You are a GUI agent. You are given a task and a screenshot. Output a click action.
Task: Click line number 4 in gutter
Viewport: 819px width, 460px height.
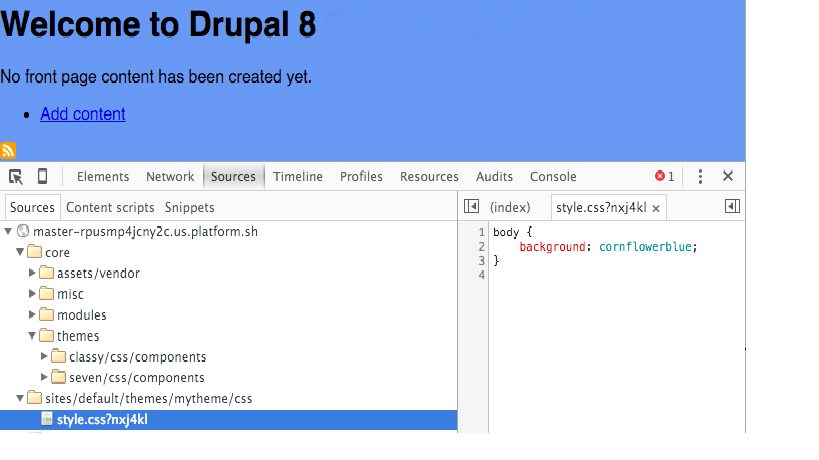tap(482, 275)
